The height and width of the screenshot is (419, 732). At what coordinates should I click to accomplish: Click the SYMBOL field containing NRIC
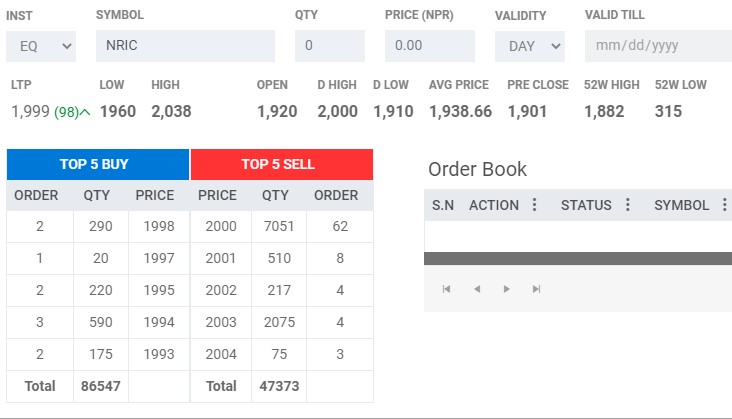(x=185, y=46)
